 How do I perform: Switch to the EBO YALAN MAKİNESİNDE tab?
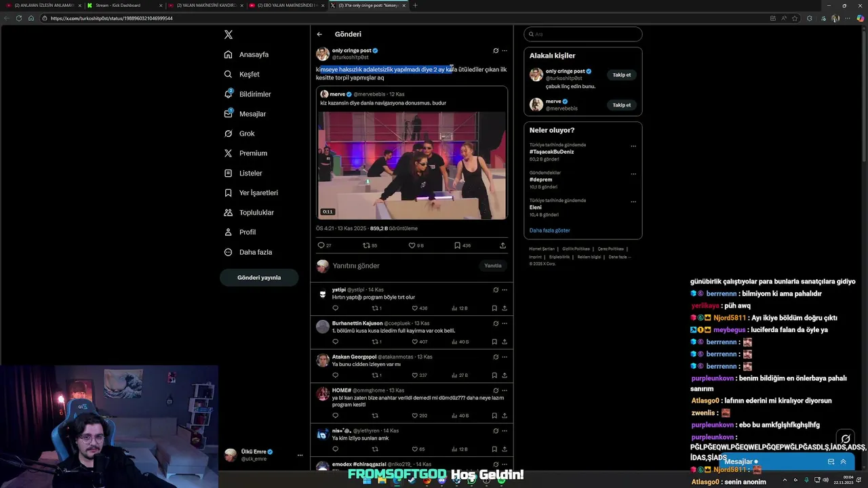click(287, 5)
